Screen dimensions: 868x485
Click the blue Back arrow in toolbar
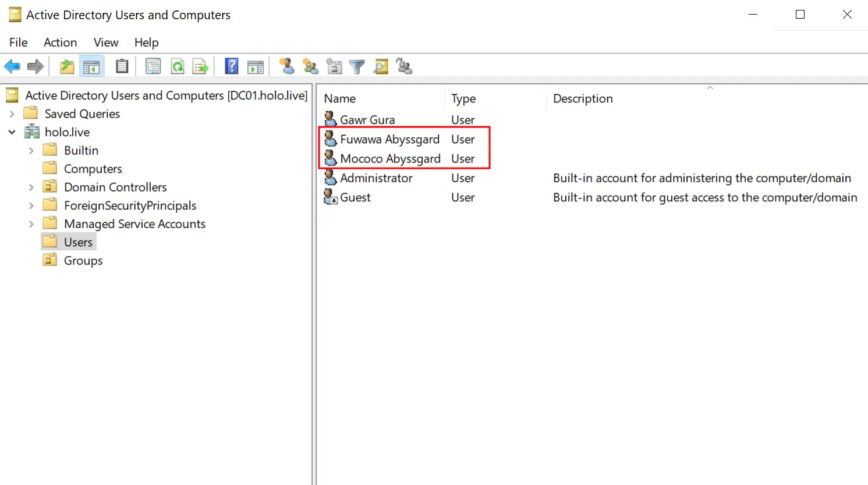pyautogui.click(x=12, y=66)
